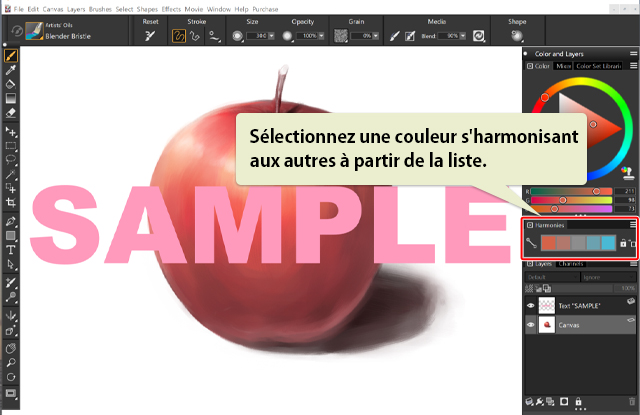Pick the light blue harmony swatch
The width and height of the screenshot is (640, 415).
(x=608, y=243)
